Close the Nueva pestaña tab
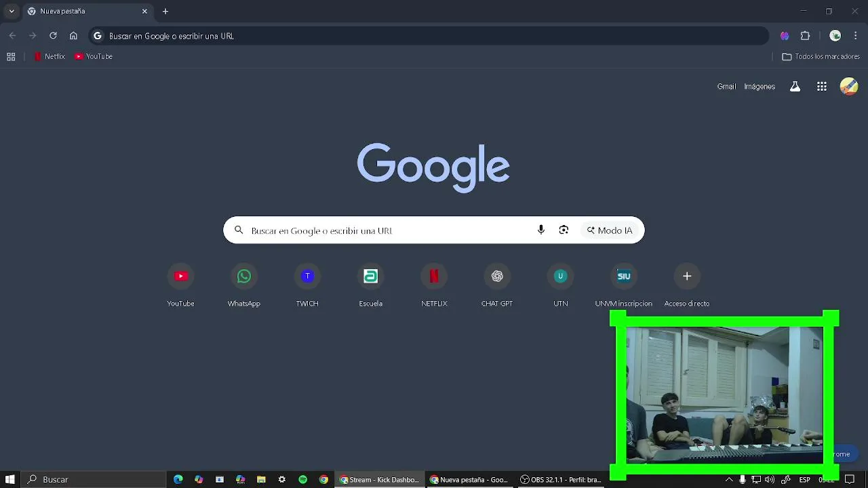Viewport: 868px width, 488px height. pos(144,12)
